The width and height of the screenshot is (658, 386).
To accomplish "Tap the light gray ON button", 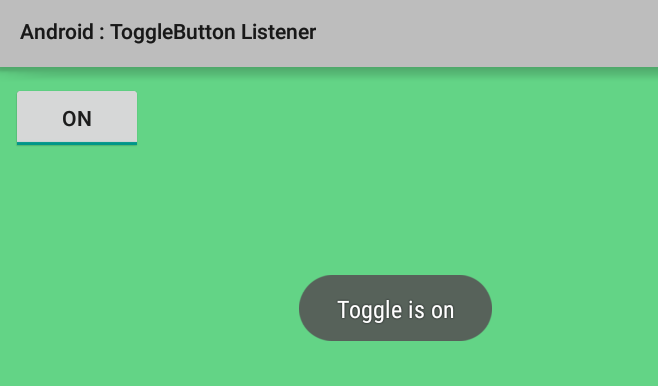I will [77, 118].
